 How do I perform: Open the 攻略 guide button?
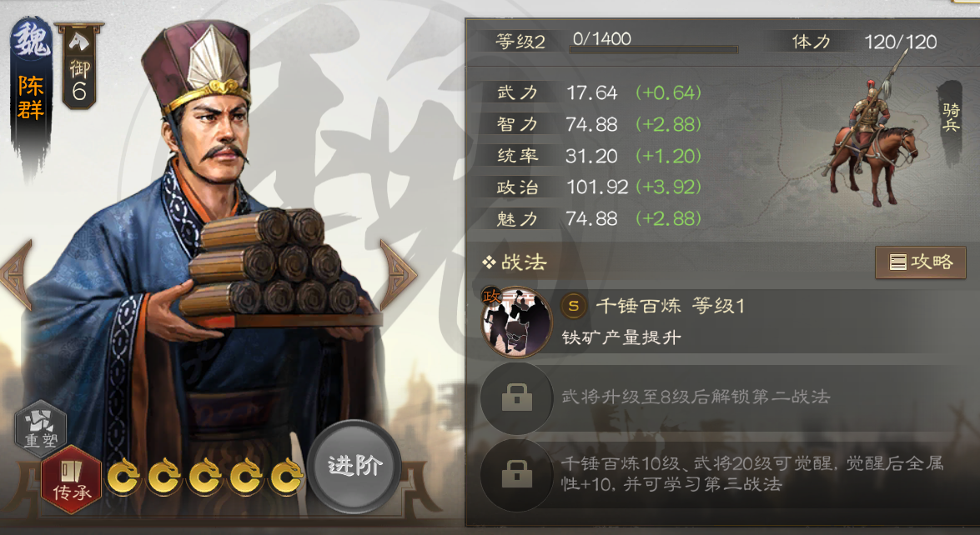click(x=921, y=262)
